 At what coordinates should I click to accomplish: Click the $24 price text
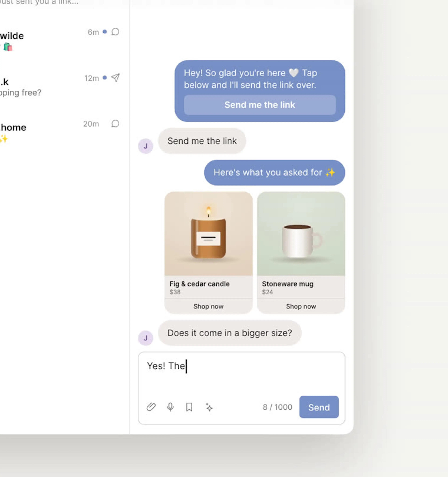tap(267, 292)
